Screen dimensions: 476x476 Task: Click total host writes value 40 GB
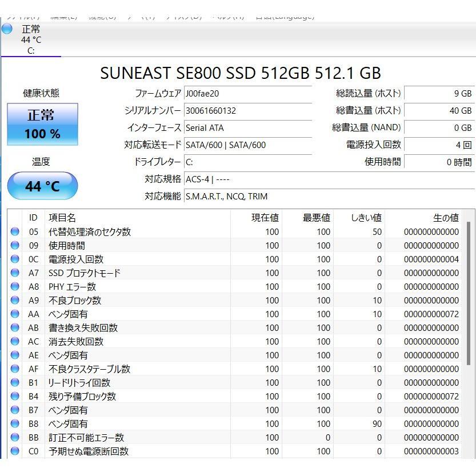tap(439, 110)
